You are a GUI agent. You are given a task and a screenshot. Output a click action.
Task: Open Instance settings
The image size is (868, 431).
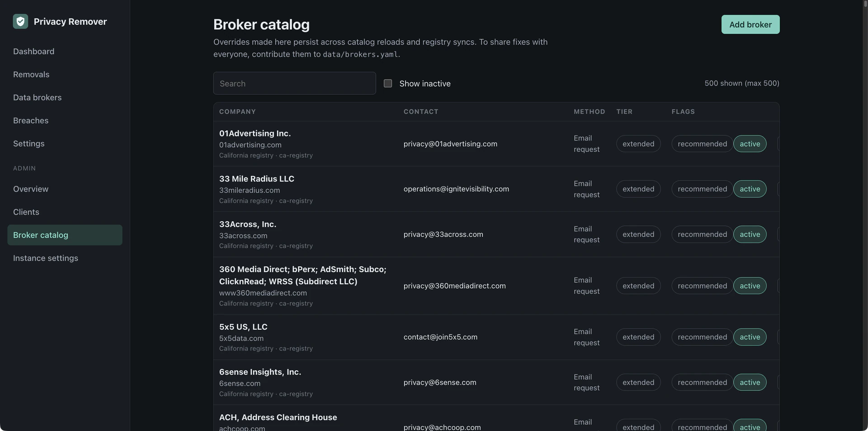[65, 258]
